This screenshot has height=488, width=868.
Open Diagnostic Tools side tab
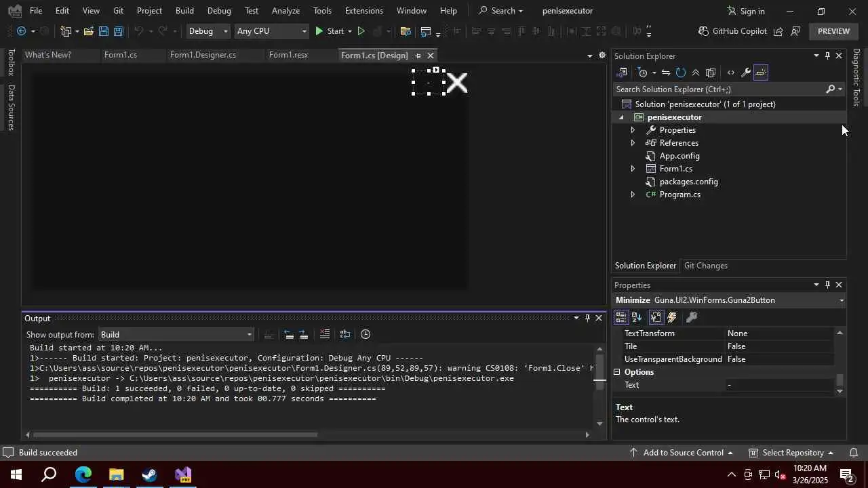[x=856, y=77]
